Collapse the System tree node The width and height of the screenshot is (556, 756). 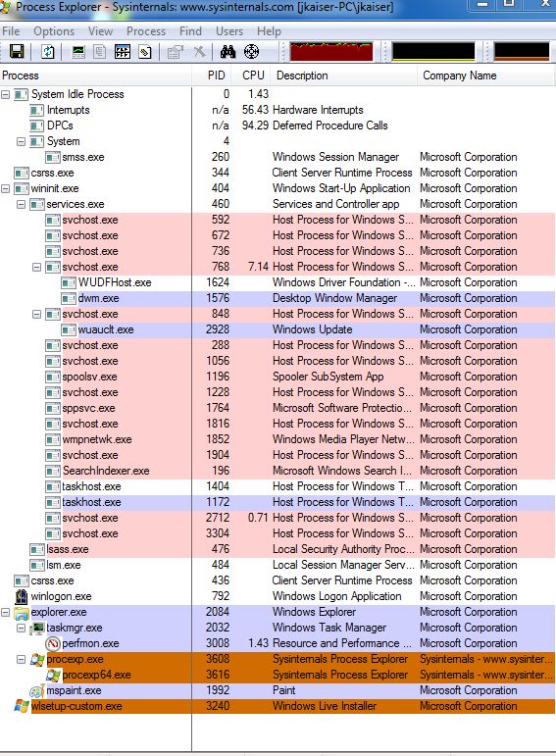pyautogui.click(x=21, y=142)
